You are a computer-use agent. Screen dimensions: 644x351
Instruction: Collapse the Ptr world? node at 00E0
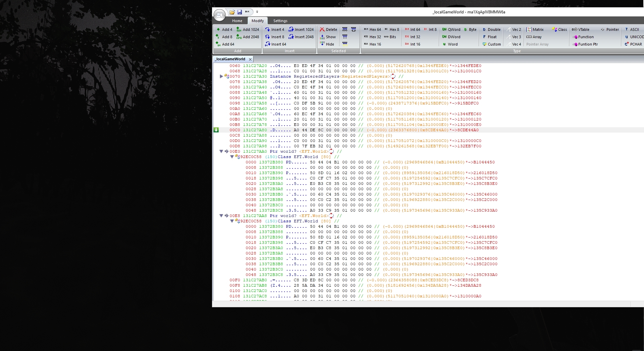[221, 151]
